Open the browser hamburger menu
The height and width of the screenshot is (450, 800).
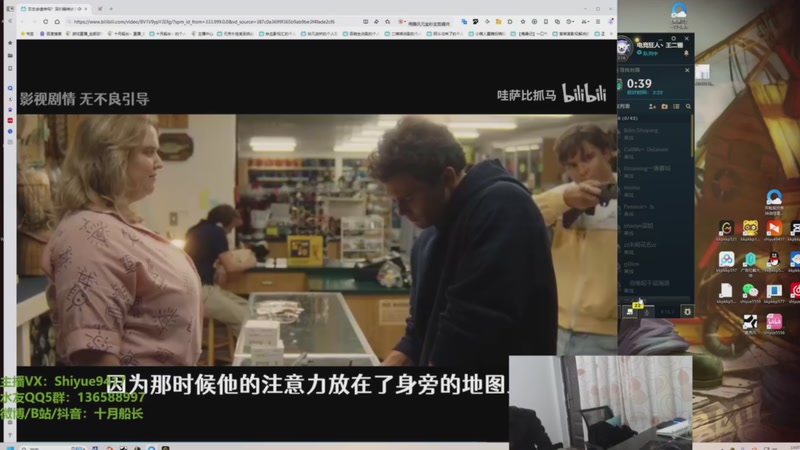tap(597, 22)
